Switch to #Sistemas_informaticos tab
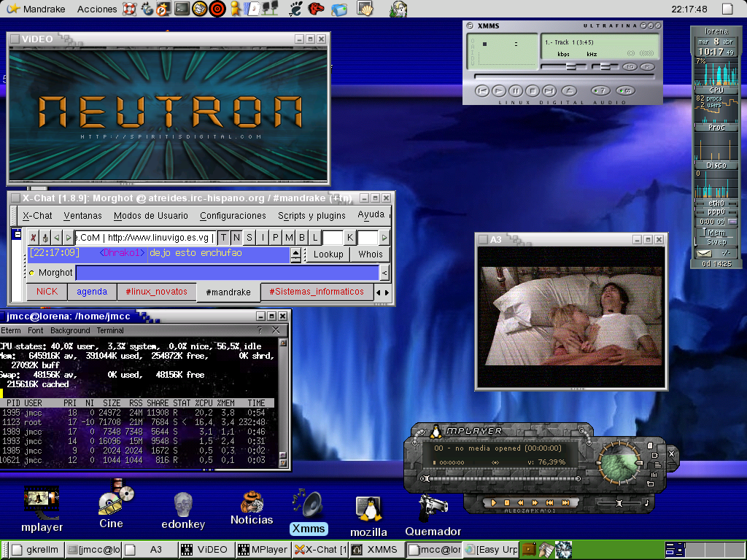 pyautogui.click(x=317, y=292)
